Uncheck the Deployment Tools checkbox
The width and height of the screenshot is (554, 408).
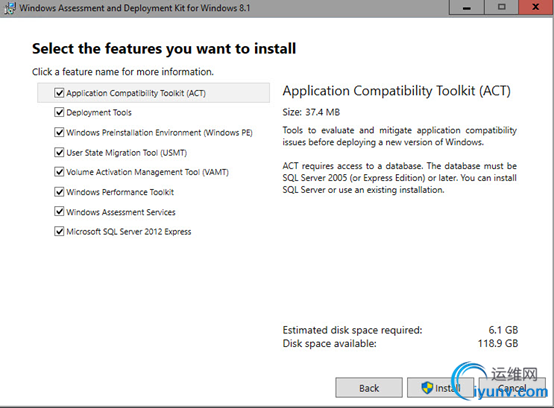pyautogui.click(x=59, y=112)
